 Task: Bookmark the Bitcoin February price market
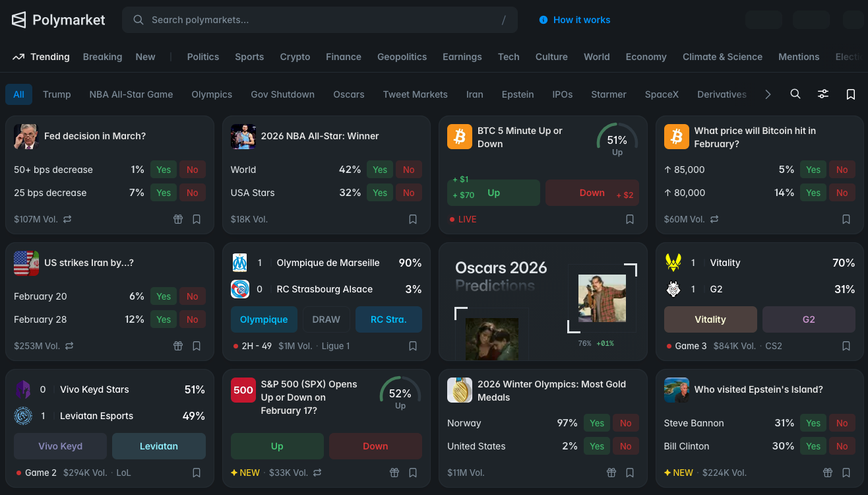(846, 219)
